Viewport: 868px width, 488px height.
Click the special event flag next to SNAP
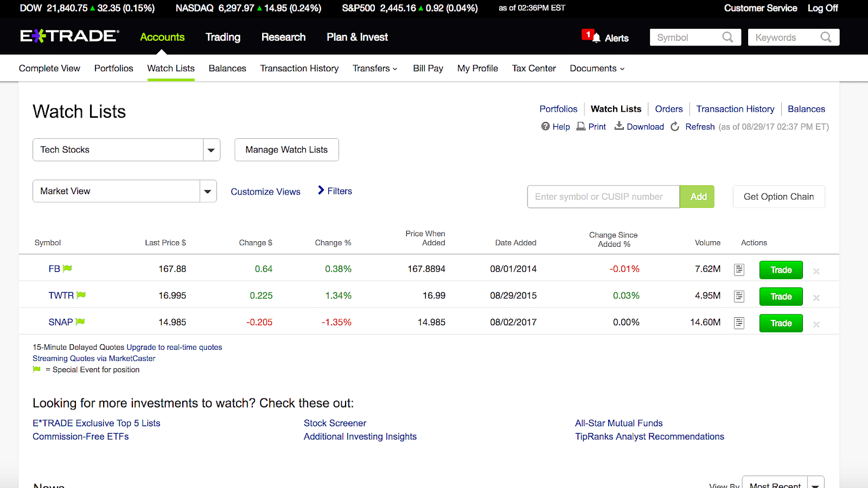[79, 322]
